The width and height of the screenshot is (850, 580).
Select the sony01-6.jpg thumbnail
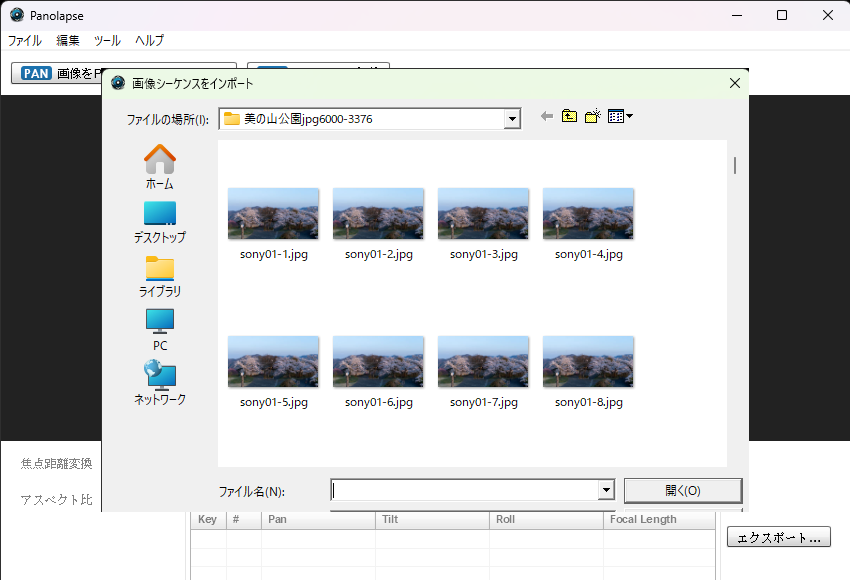[x=378, y=361]
